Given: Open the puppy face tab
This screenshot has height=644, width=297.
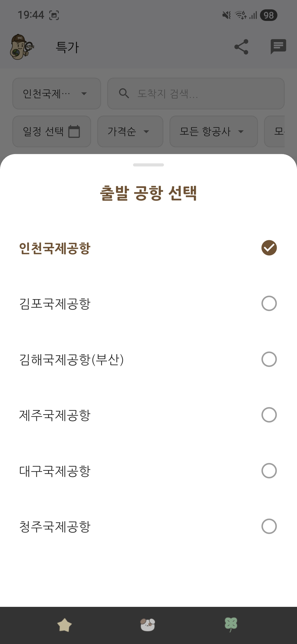Looking at the screenshot, I should pos(148,625).
